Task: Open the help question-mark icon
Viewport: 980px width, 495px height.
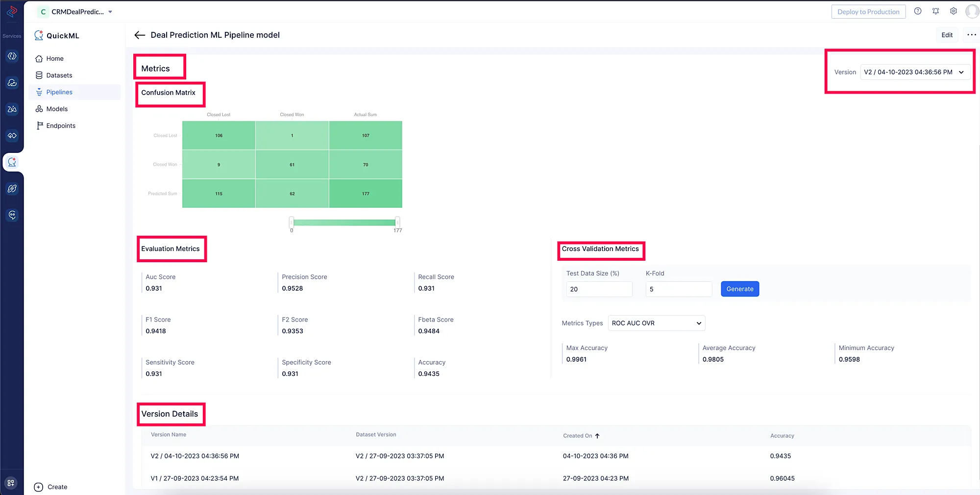Action: (x=918, y=11)
